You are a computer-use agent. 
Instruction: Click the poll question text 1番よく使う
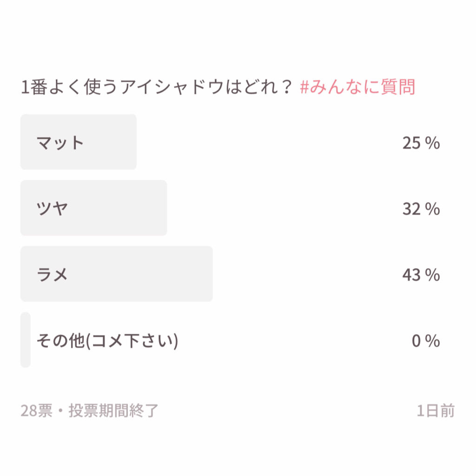67,87
